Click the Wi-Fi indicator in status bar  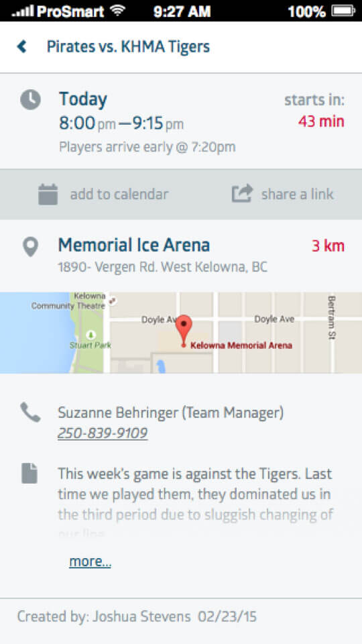pyautogui.click(x=117, y=10)
